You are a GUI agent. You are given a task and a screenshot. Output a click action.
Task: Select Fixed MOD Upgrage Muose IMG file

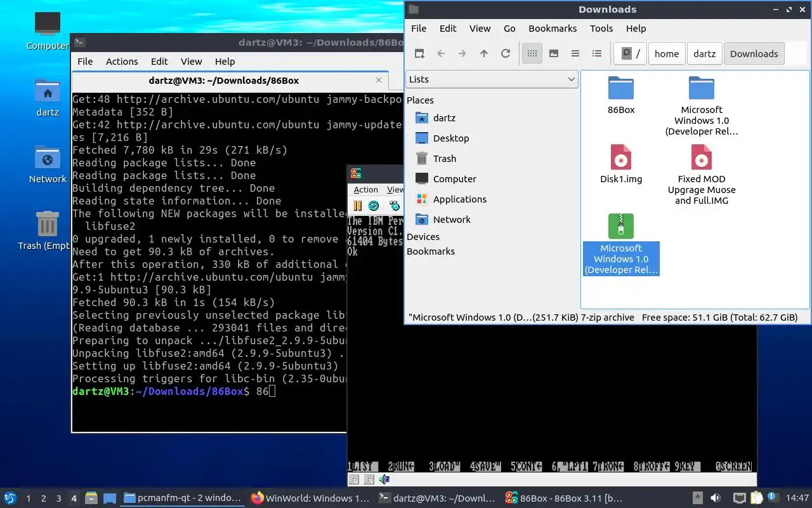pos(702,175)
